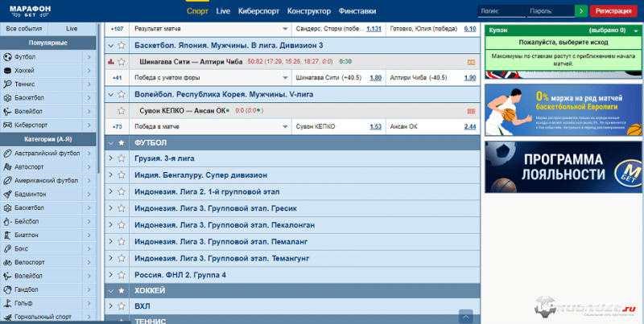Click the Велоспорт bicycle icon

coord(7,262)
